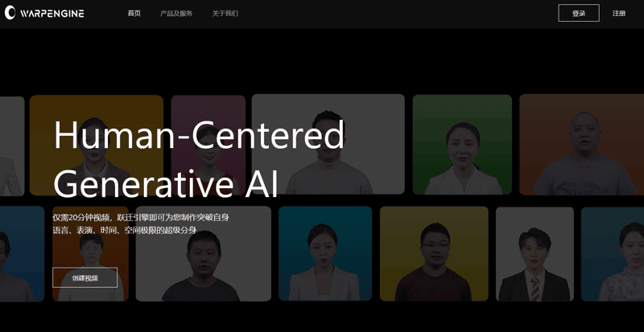644x332 pixels.
Task: Select the bald man avatar on orange background
Action: [x=581, y=145]
